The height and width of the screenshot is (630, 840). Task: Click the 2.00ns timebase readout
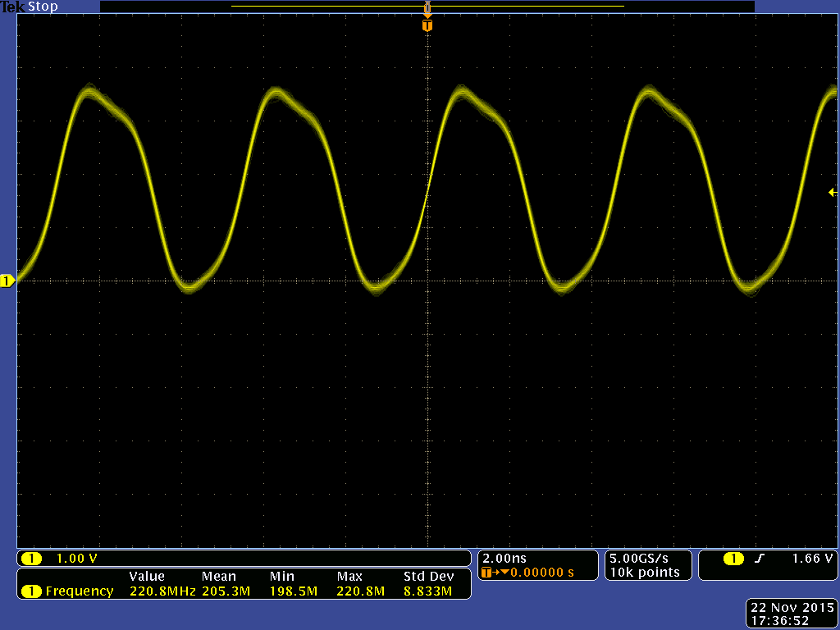coord(504,558)
